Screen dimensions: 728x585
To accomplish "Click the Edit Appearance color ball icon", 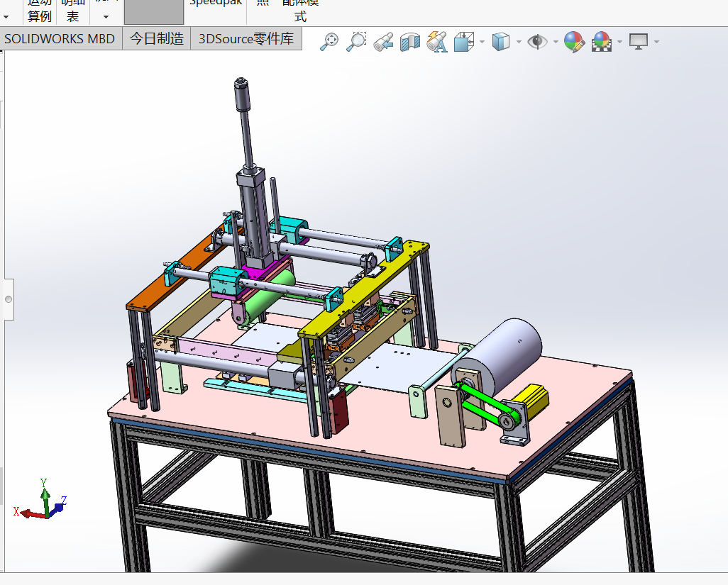I will (574, 42).
